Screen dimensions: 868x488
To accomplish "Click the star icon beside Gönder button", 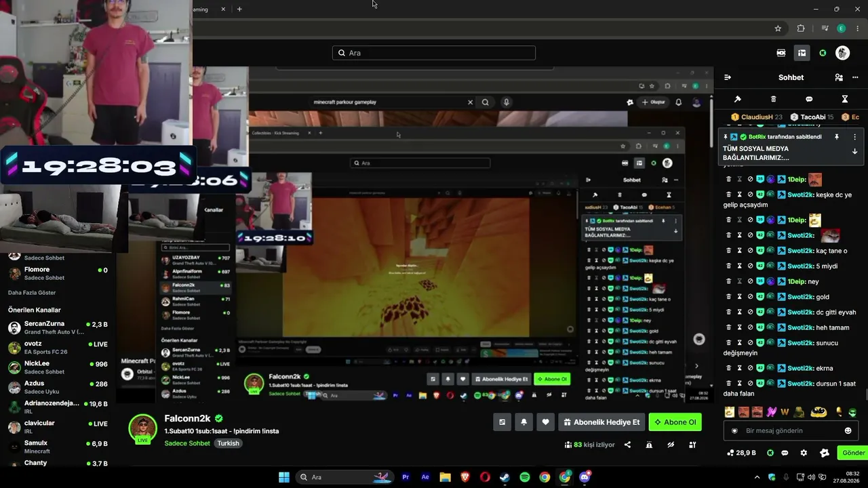I will tap(825, 453).
